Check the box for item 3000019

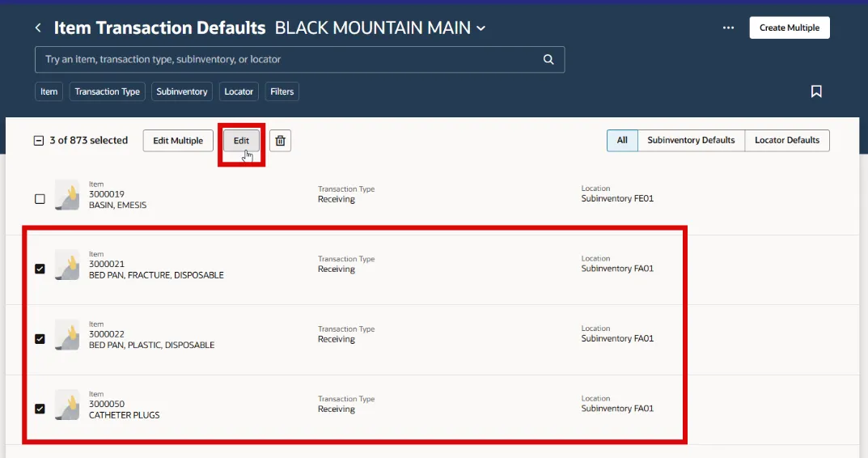tap(40, 199)
